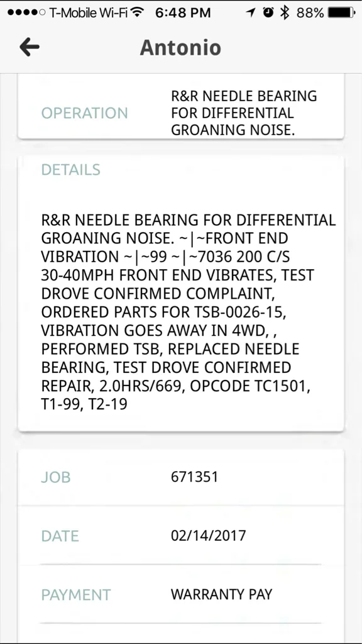Tap the DATE row label
The width and height of the screenshot is (362, 644).
pos(60,536)
